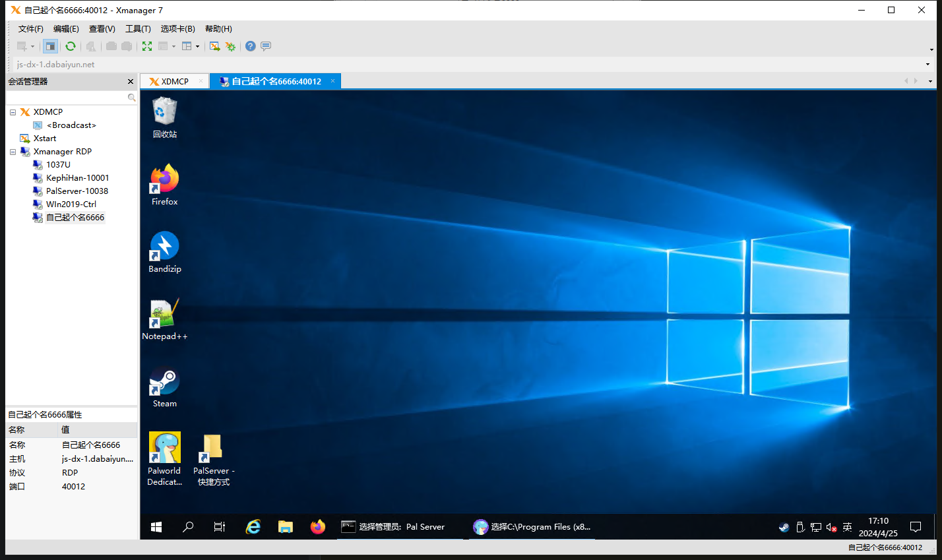Click the muted volume tray icon
Screen dimensions: 942x560
(x=832, y=527)
